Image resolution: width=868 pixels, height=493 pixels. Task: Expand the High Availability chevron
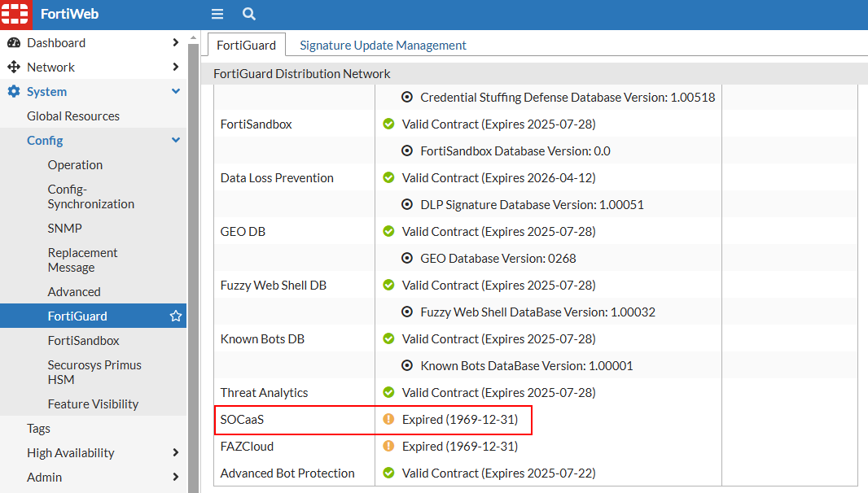pos(176,453)
